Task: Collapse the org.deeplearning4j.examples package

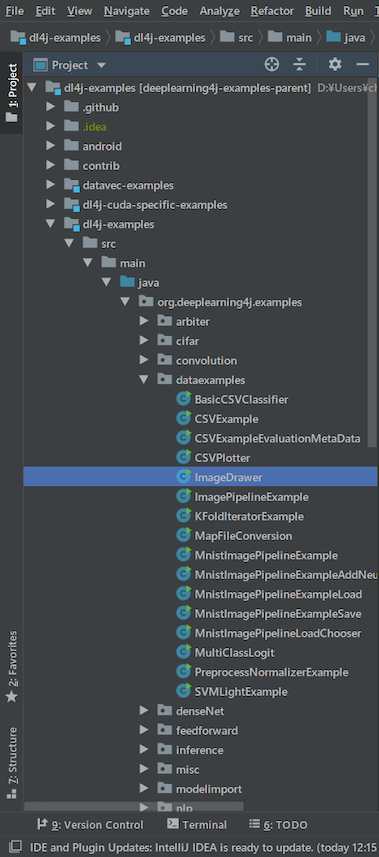Action: (x=125, y=302)
